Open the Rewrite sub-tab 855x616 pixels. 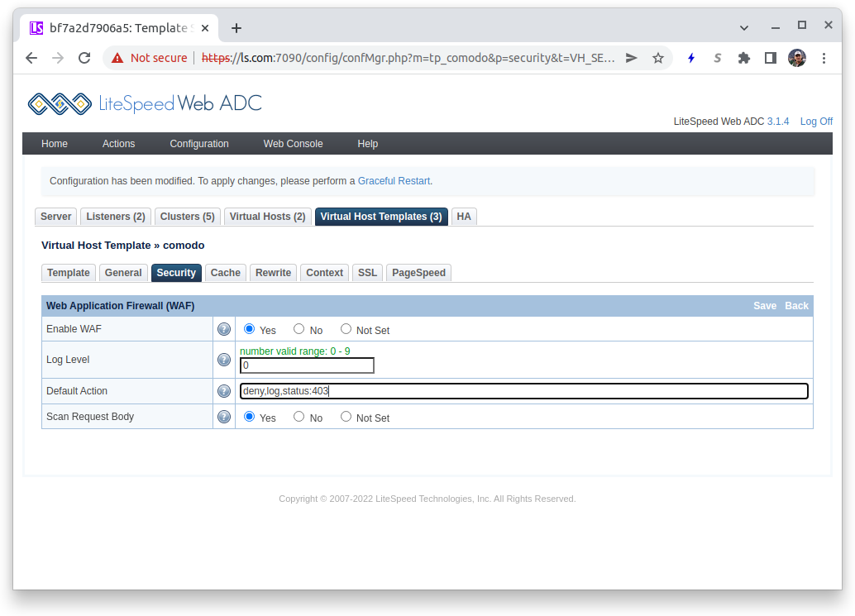(273, 273)
